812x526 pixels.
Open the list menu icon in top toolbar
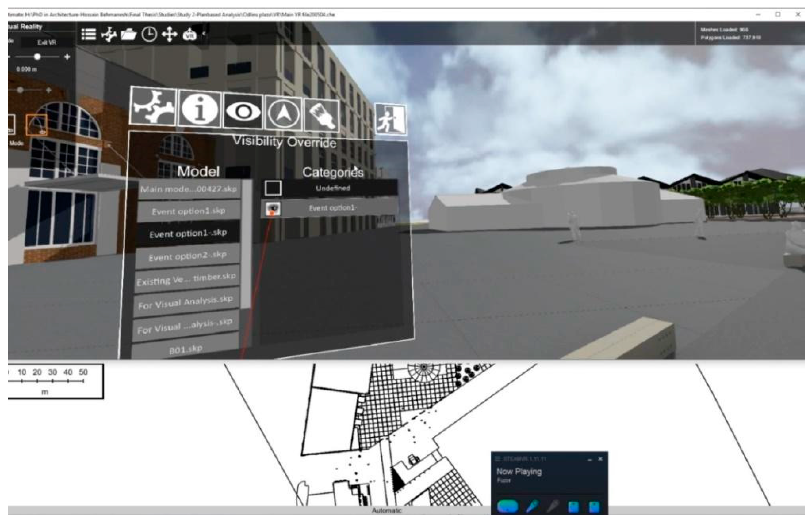[88, 34]
